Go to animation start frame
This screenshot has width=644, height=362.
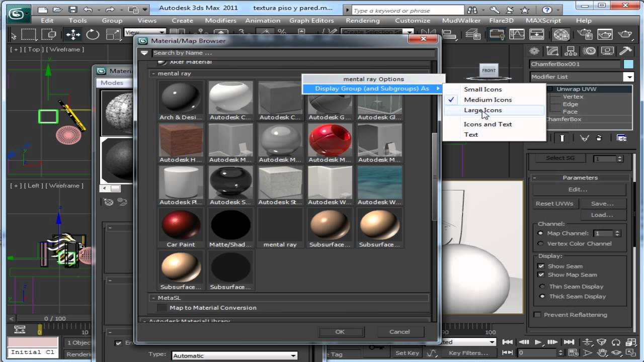(508, 342)
